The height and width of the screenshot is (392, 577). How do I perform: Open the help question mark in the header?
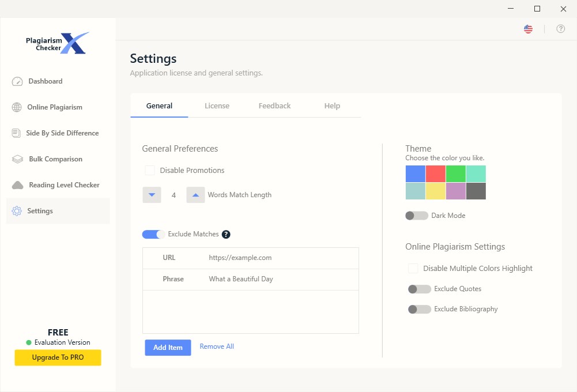click(560, 28)
